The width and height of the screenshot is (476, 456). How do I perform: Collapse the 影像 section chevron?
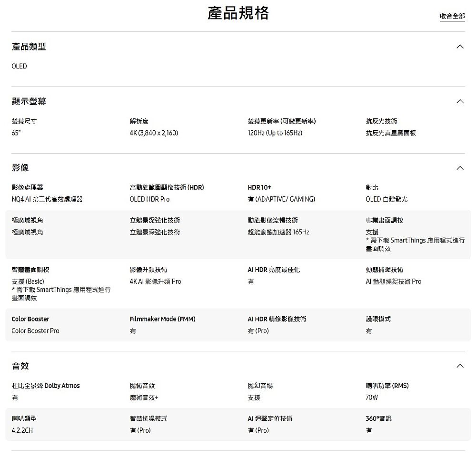tap(460, 168)
